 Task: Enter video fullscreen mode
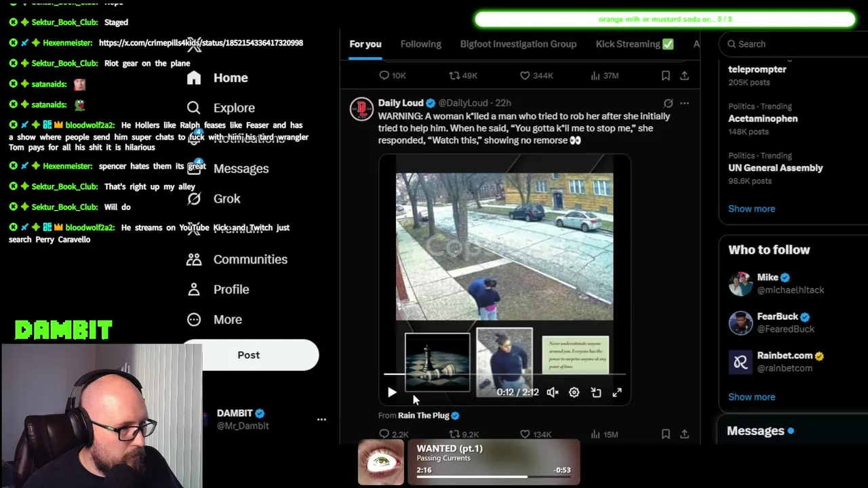point(617,392)
